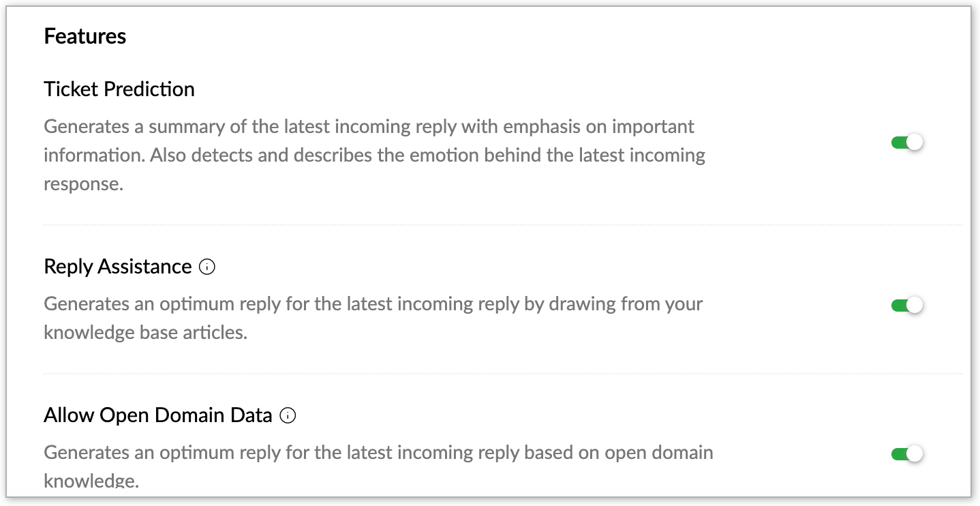Click the Reply Assistance title text
The image size is (980, 506).
pyautogui.click(x=118, y=267)
